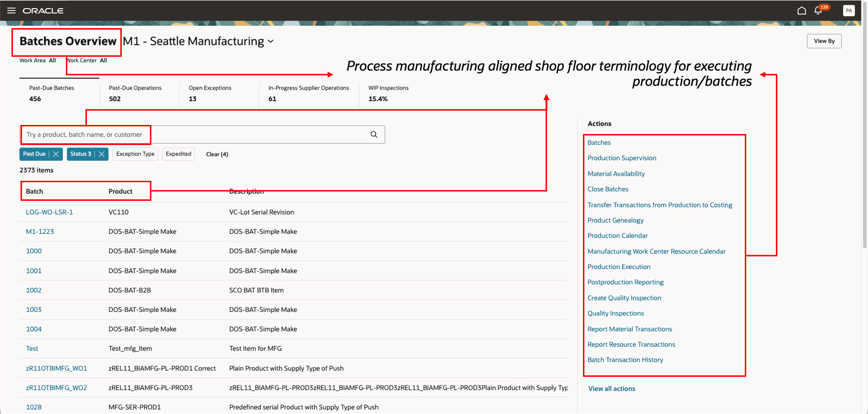Open batch 1003
Viewport: 868px width, 414px height.
click(x=34, y=310)
